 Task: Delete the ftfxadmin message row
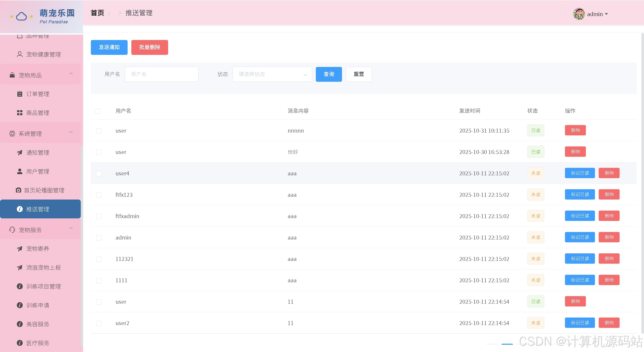609,216
